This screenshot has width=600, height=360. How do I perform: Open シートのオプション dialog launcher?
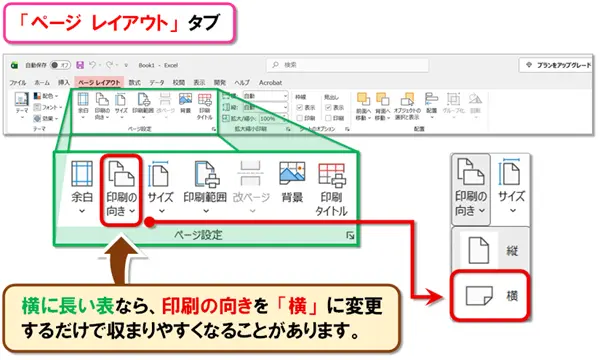(x=347, y=130)
